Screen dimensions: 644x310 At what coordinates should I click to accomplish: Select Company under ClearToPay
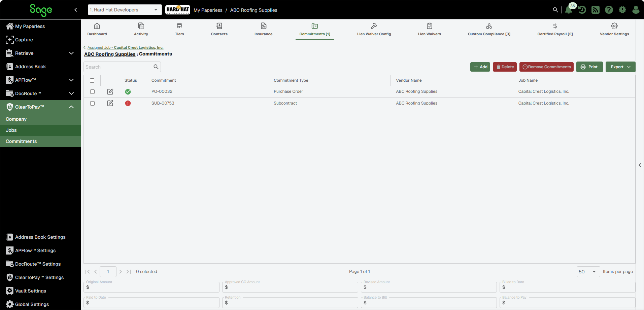click(x=40, y=119)
